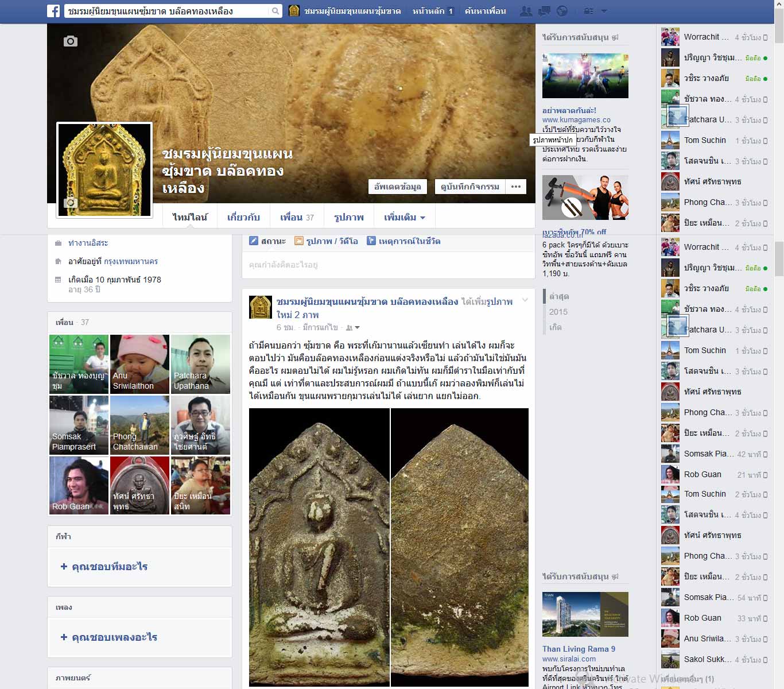Click the status box คุณกำลังคิดอะไรอยู่
The image size is (784, 689).
click(388, 265)
